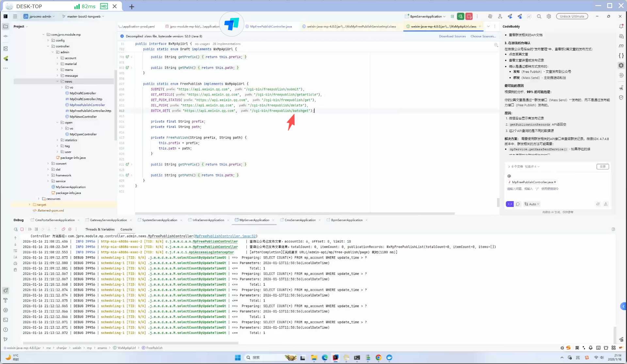Switch to Threads & Variables tab

point(100,229)
